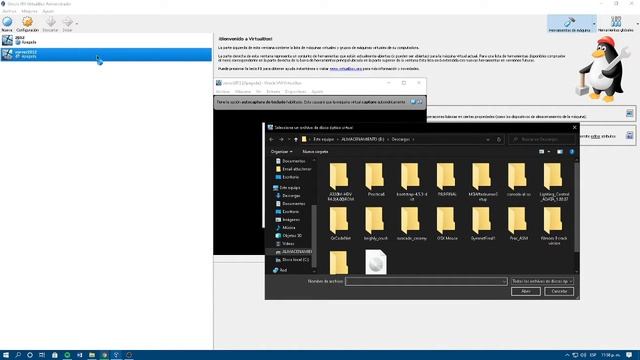
Task: Click the blue help icon in file dialog
Action: click(572, 151)
